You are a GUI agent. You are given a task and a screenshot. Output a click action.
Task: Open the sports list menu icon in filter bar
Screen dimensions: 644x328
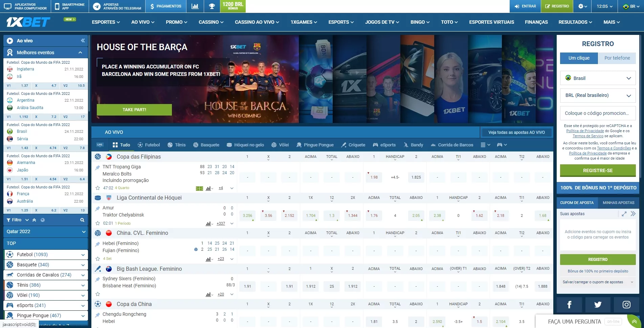pyautogui.click(x=485, y=145)
